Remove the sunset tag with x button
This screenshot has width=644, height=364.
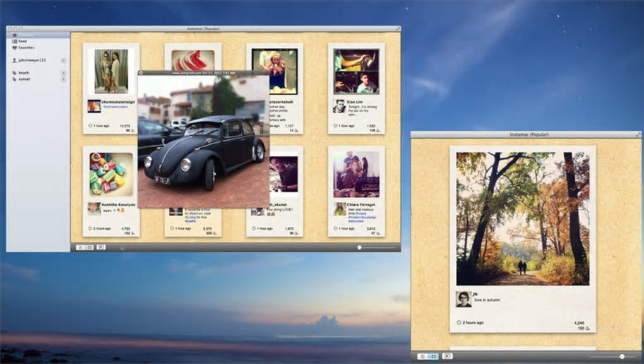[63, 80]
